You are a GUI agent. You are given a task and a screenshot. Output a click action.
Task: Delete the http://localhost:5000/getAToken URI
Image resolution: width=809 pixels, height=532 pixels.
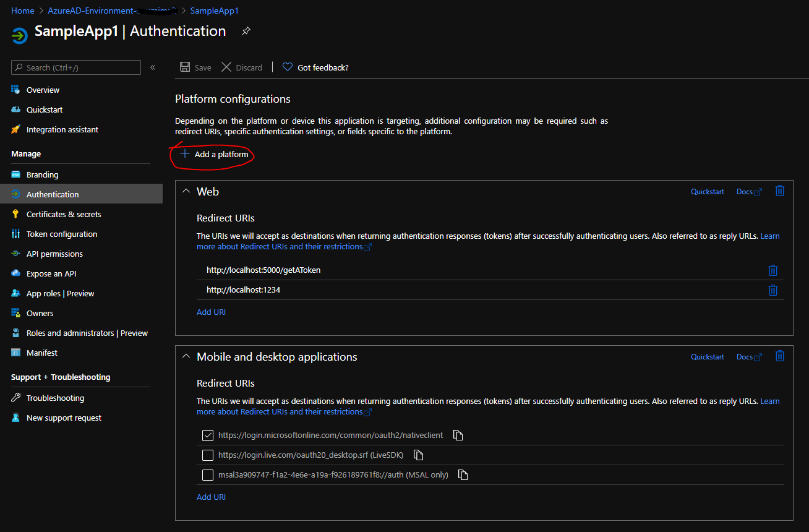click(x=773, y=270)
